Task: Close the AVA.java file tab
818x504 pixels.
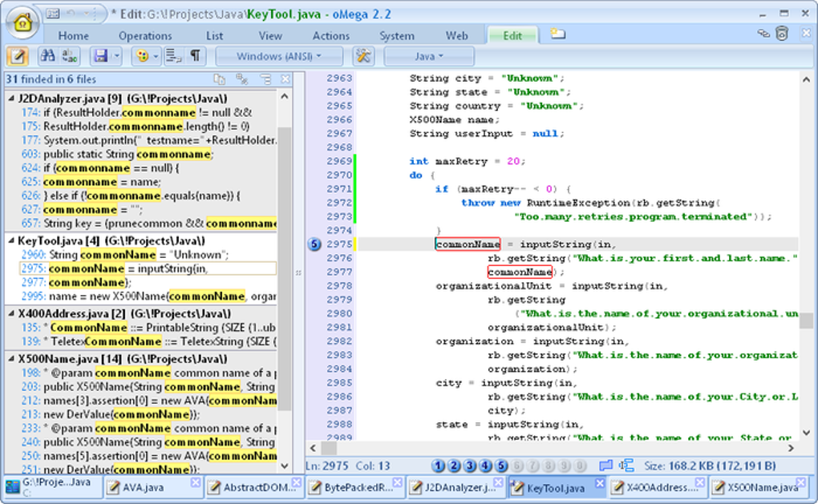Action: point(196,482)
